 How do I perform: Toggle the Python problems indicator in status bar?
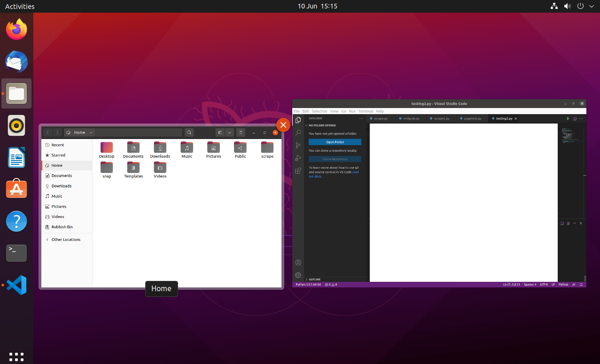[331, 284]
